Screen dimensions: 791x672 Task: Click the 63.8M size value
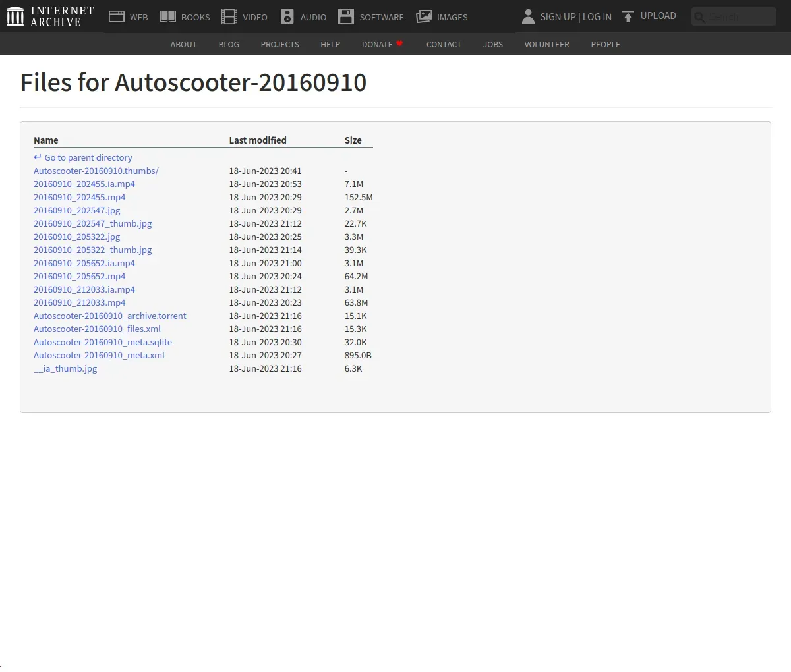point(357,302)
